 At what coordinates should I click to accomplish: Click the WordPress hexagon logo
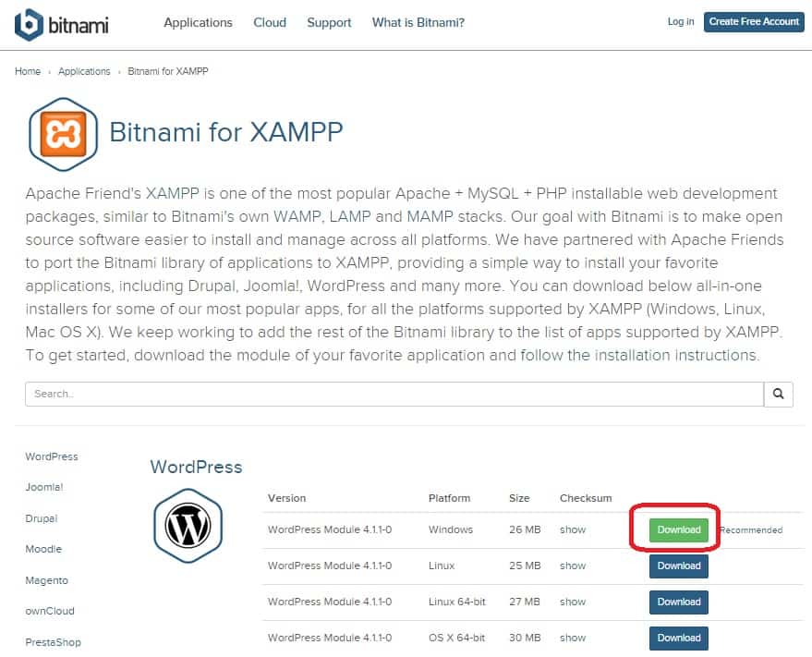pyautogui.click(x=188, y=526)
